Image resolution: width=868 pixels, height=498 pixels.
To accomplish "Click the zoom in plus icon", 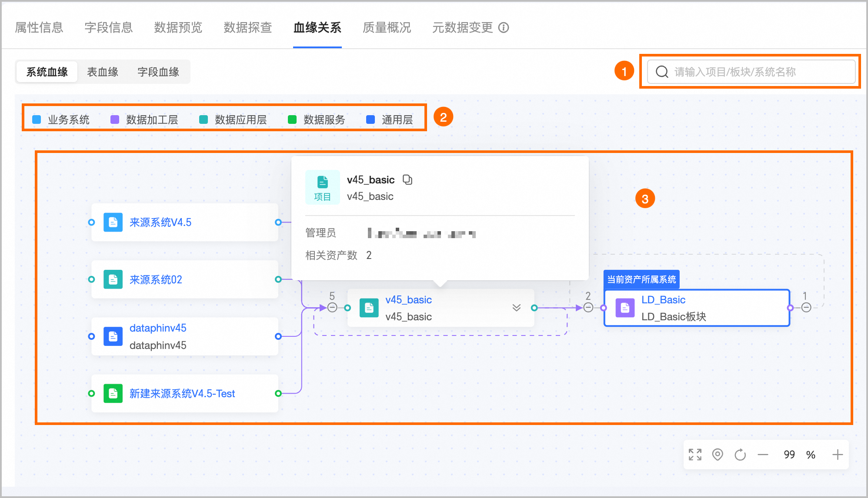I will pyautogui.click(x=838, y=455).
